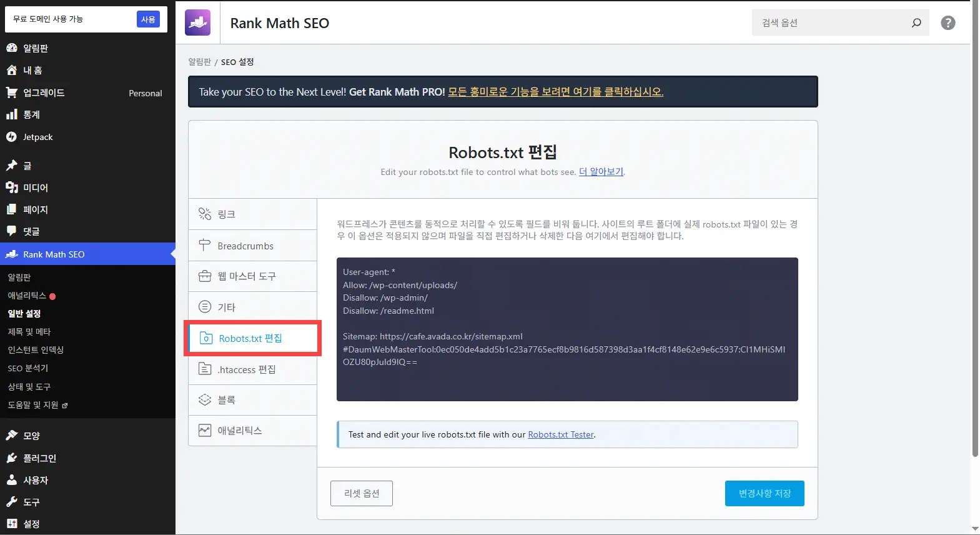Image resolution: width=980 pixels, height=535 pixels.
Task: Click the 통계 bar chart icon
Action: pyautogui.click(x=12, y=114)
